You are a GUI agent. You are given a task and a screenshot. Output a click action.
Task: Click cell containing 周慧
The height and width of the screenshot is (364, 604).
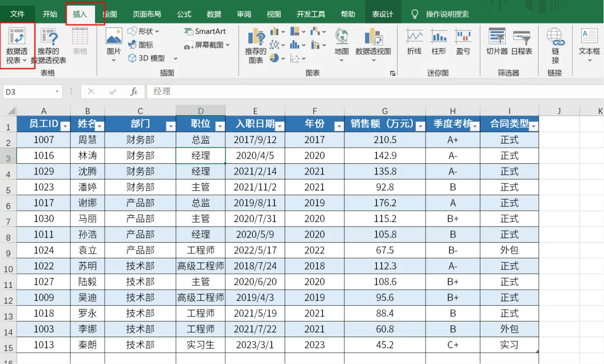87,140
